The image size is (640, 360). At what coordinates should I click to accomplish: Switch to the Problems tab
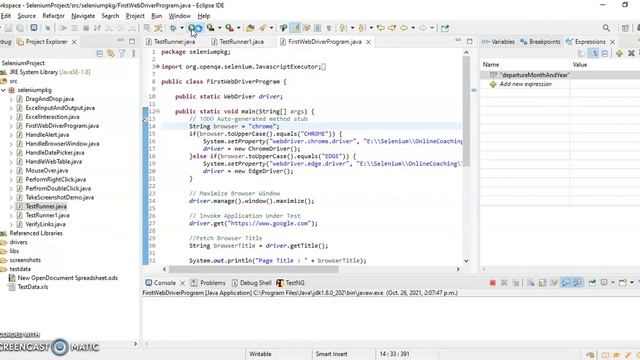pyautogui.click(x=208, y=283)
